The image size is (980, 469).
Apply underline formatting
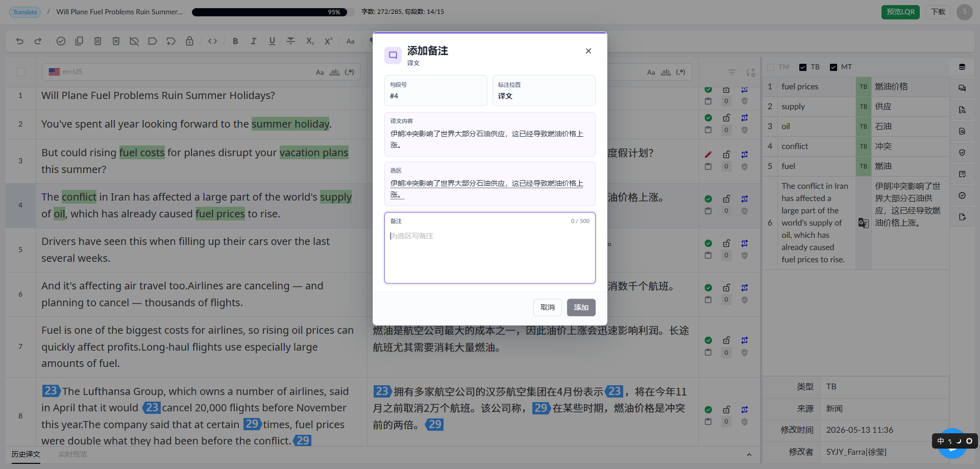point(272,41)
